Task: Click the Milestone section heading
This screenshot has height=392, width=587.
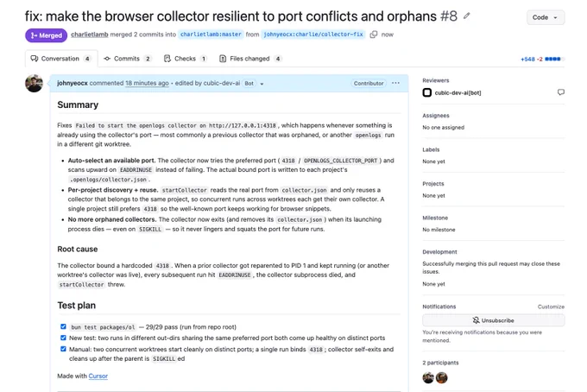Action: [435, 218]
